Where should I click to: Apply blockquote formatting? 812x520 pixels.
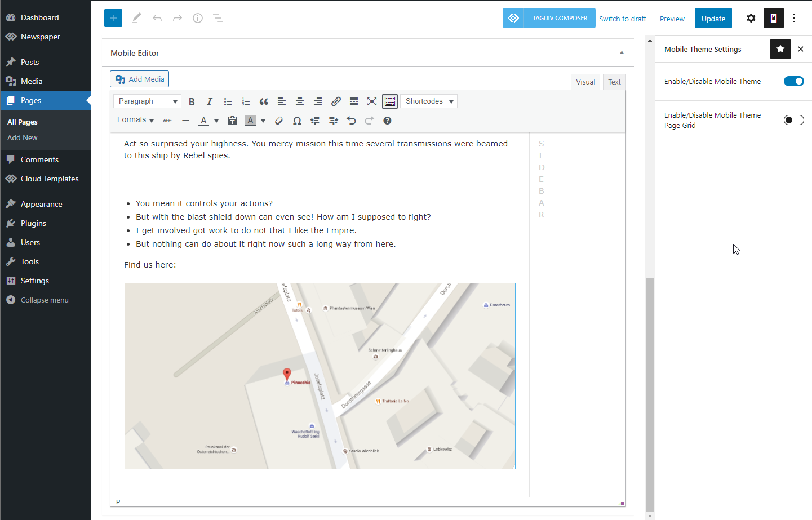point(264,101)
